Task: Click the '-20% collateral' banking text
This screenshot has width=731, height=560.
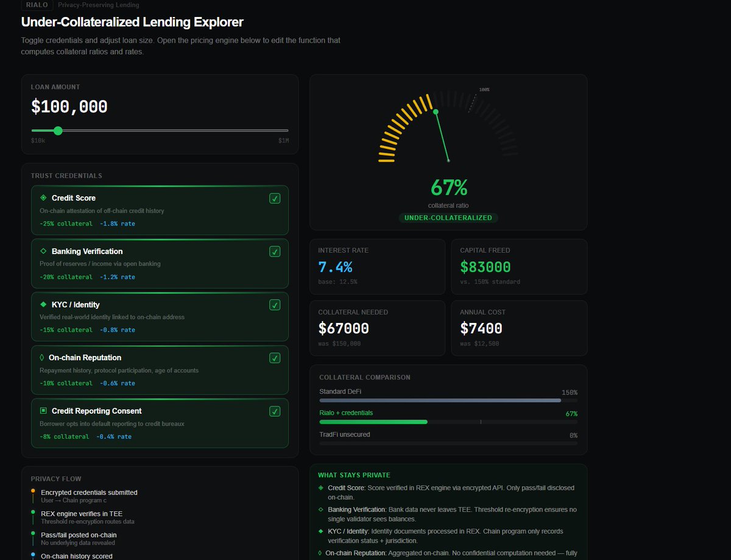Action: coord(66,277)
